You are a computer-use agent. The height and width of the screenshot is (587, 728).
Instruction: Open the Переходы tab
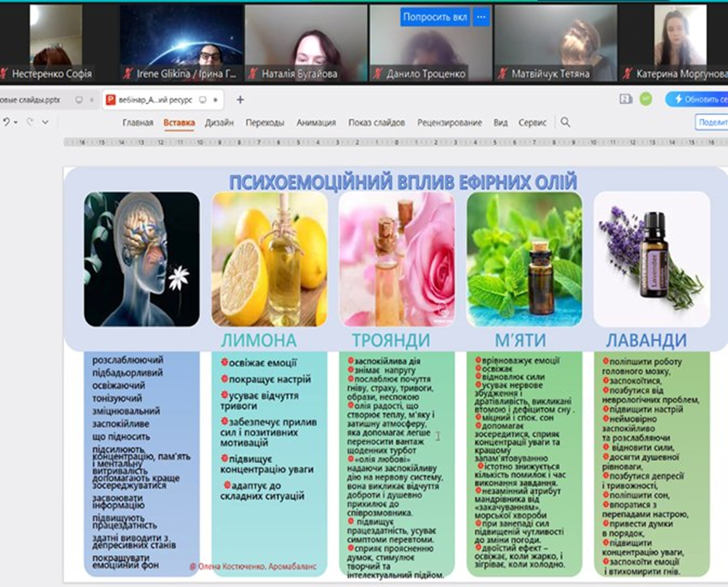pos(265,123)
